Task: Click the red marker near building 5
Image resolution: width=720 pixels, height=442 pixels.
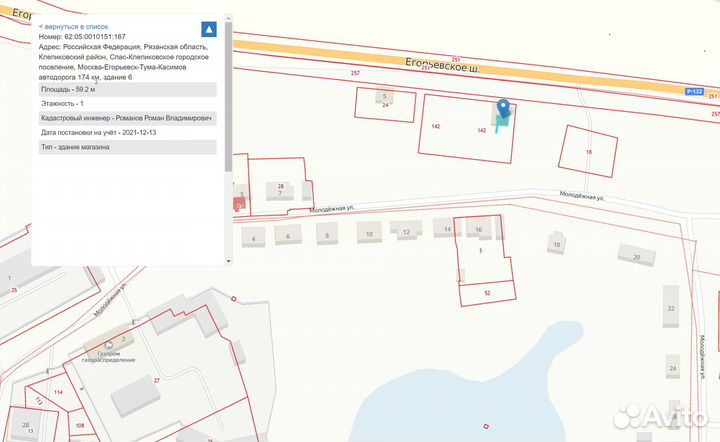Action: click(238, 204)
